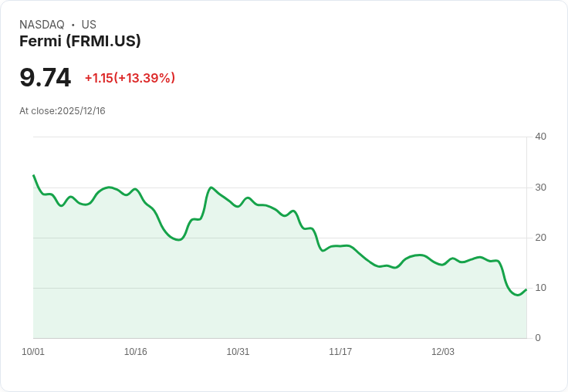The height and width of the screenshot is (392, 568).
Task: Click the 12/03 date axis label
Action: (443, 352)
